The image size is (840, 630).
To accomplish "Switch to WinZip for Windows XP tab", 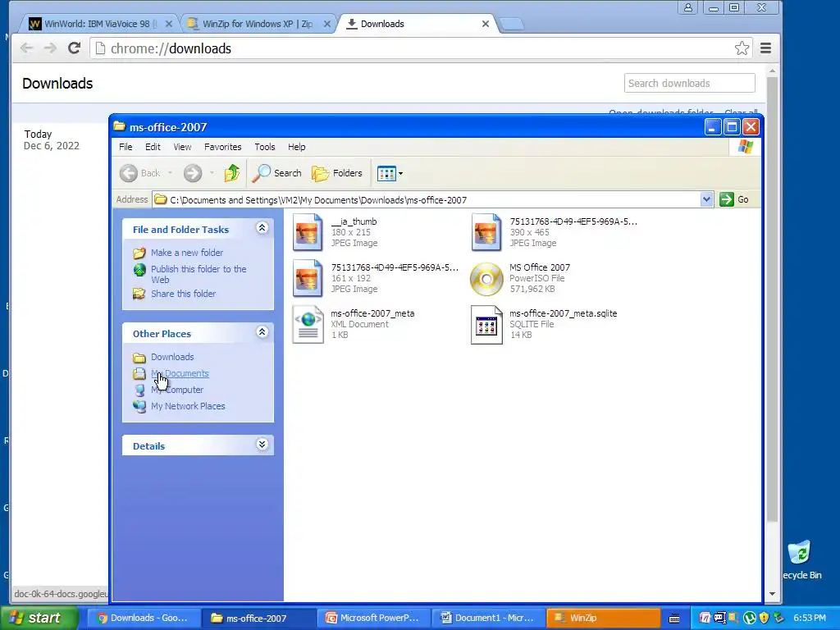I will click(258, 24).
